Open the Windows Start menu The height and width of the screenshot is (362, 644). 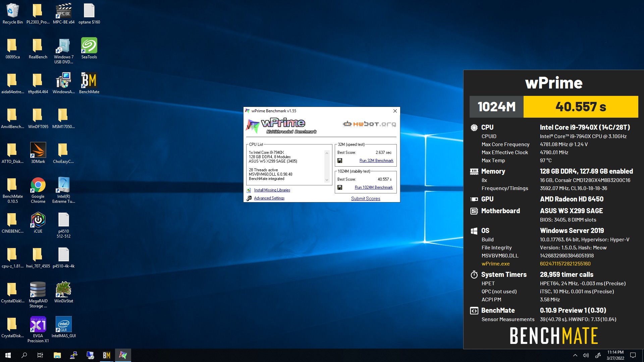[8, 355]
